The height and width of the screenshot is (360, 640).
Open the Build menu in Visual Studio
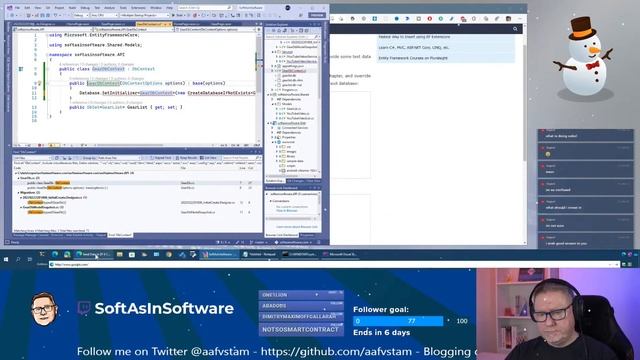(72, 8)
